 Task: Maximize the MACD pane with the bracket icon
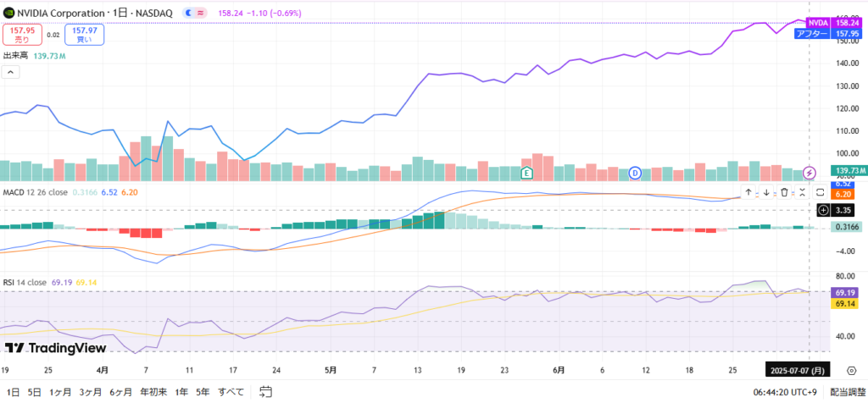(821, 192)
